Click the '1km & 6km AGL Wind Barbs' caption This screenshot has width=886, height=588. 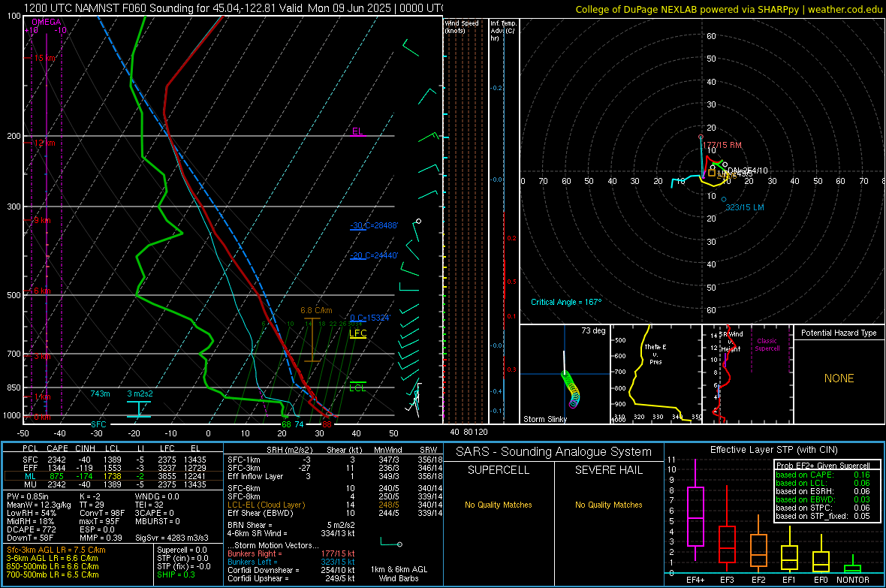pos(399,574)
